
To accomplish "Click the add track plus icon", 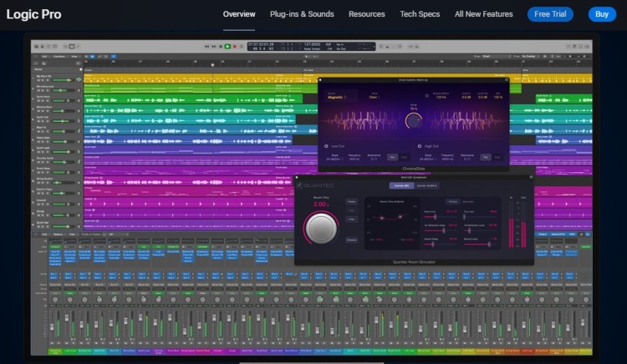I will point(36,63).
